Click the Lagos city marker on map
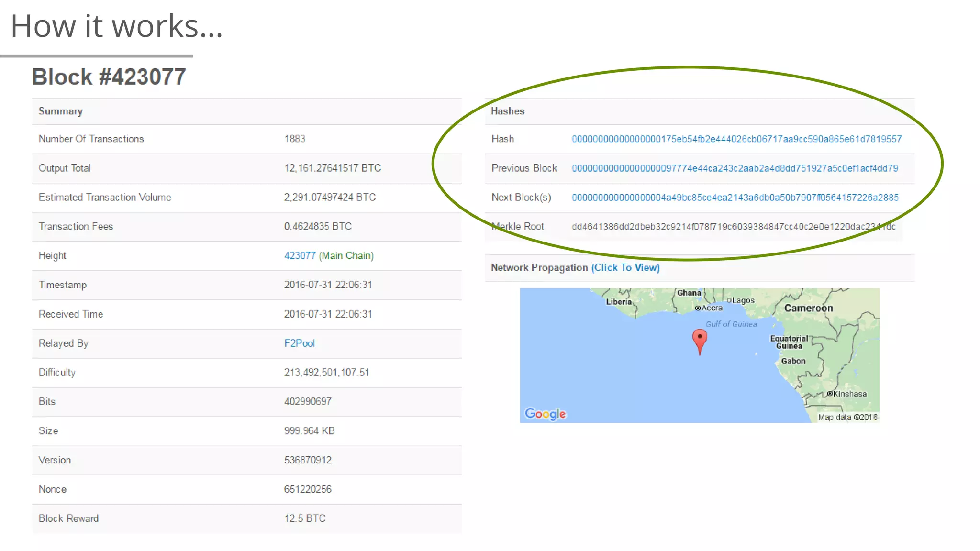The height and width of the screenshot is (551, 980). (x=729, y=300)
